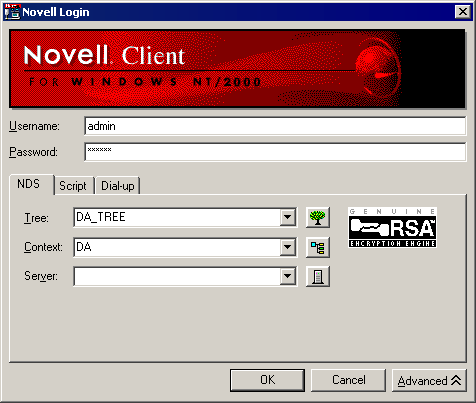Browse contexts with the hierarchy icon button
This screenshot has width=476, height=403.
point(318,247)
